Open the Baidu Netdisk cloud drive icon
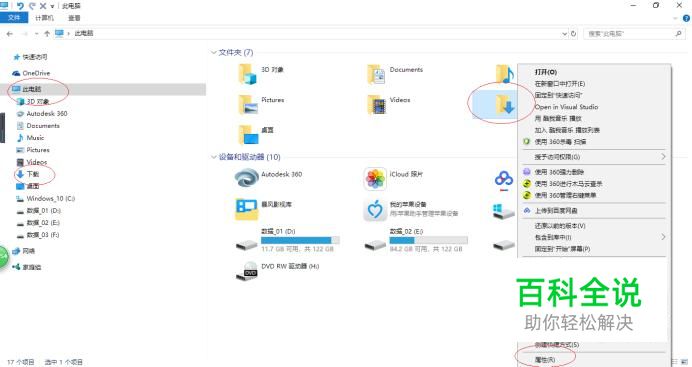The width and height of the screenshot is (692, 367). 504,180
